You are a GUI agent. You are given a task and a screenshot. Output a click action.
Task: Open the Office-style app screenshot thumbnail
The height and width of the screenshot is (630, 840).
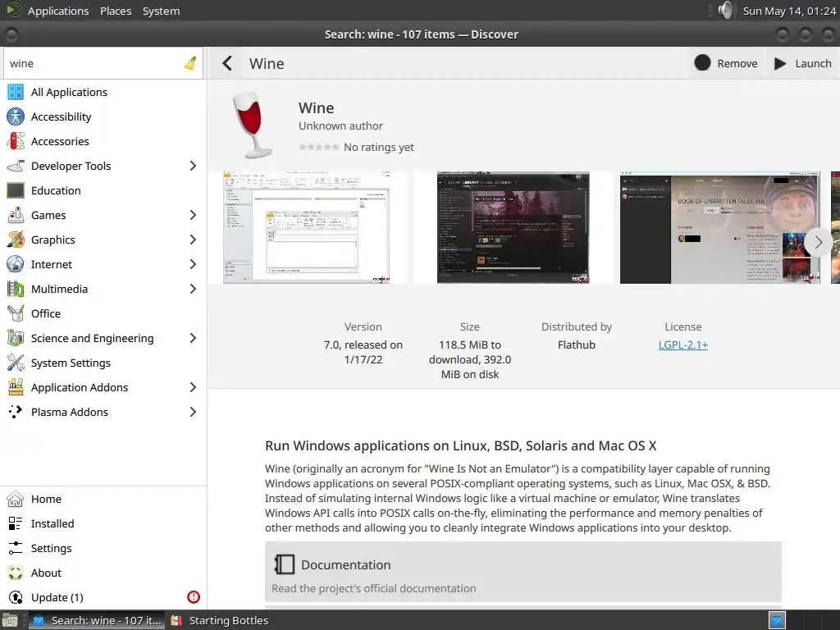click(x=307, y=228)
